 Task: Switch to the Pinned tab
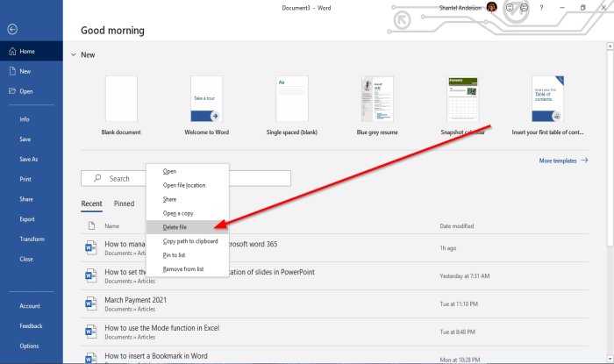125,203
